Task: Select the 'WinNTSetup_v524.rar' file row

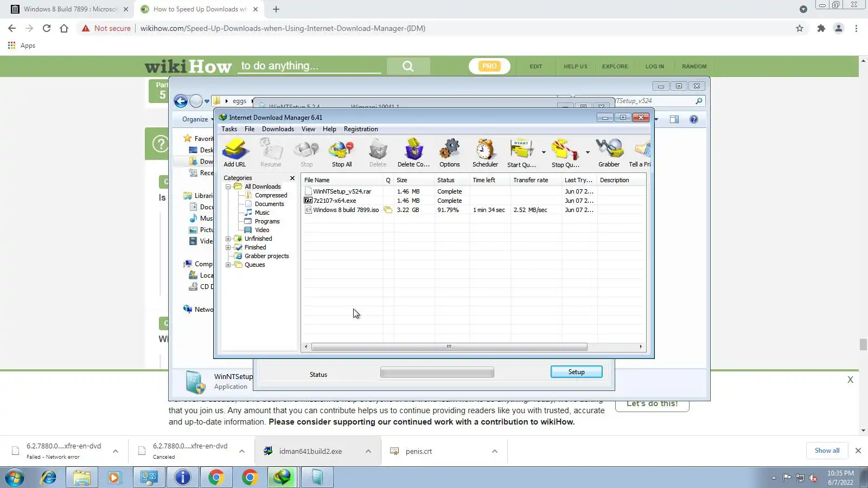Action: (473, 191)
